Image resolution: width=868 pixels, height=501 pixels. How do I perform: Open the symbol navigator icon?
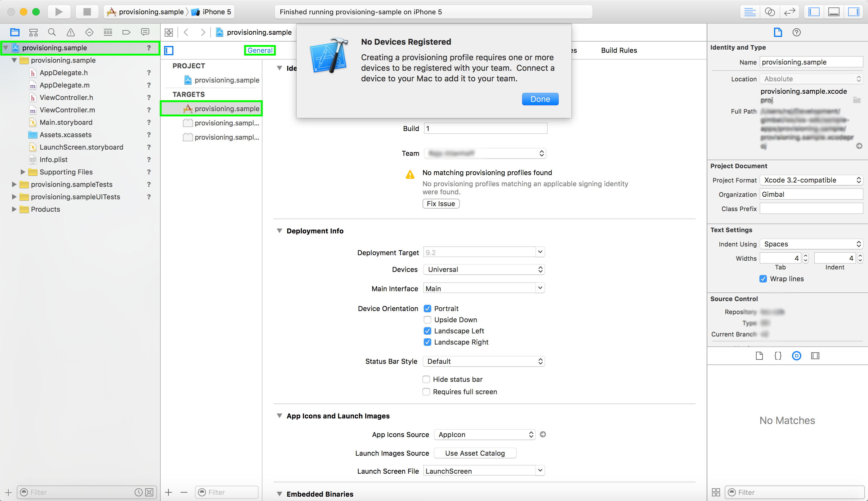point(34,32)
